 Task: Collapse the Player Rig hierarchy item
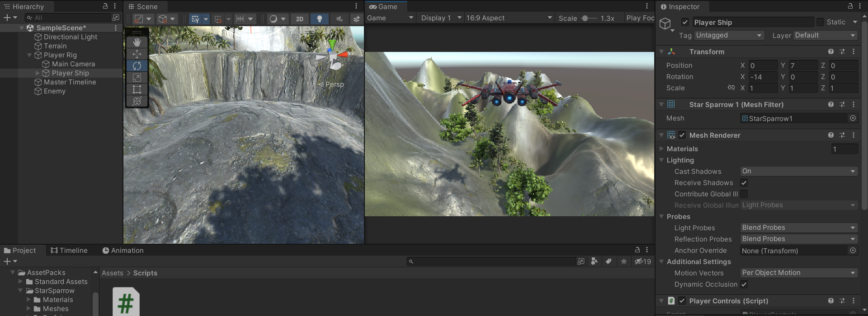pyautogui.click(x=29, y=55)
